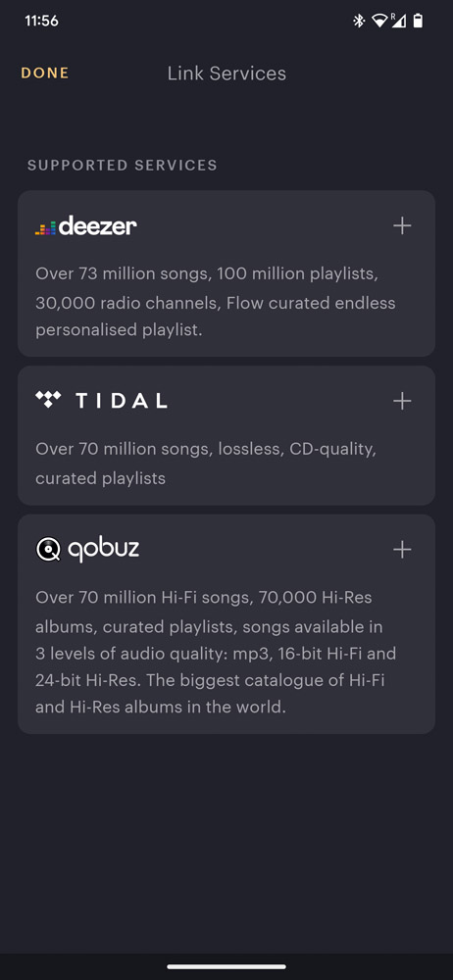Select the Deezer wordmark text
The height and width of the screenshot is (980, 453).
coord(98,225)
